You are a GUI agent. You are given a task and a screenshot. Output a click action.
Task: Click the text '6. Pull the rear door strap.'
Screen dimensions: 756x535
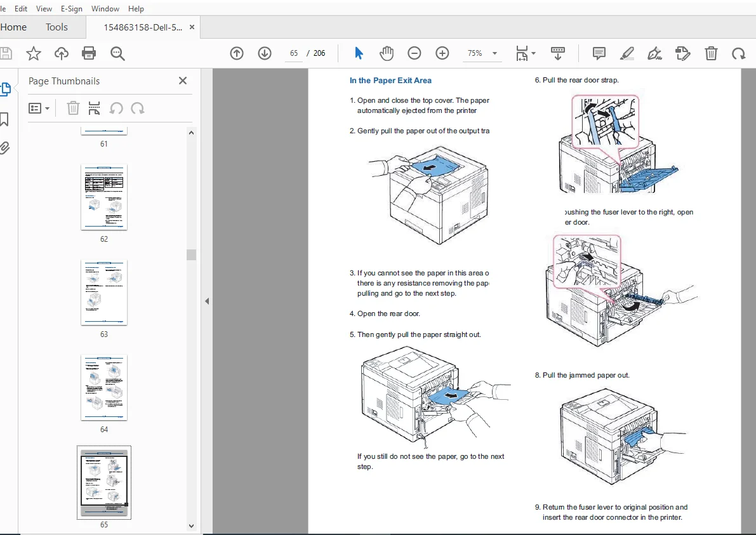(x=576, y=80)
